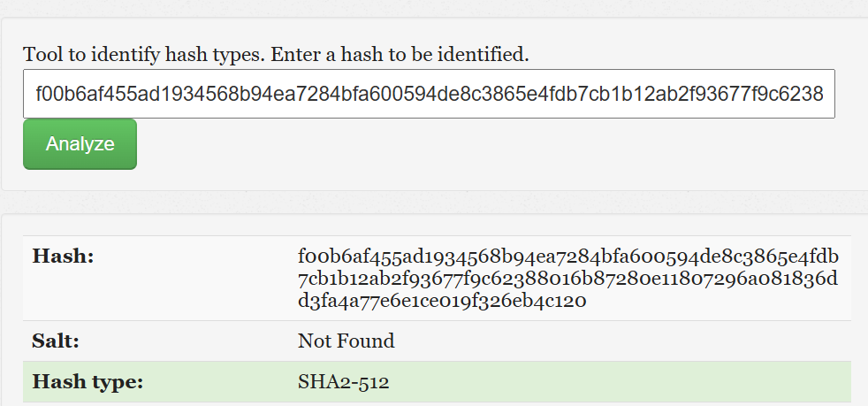Click the "Not Found" salt value
The height and width of the screenshot is (406, 868).
point(346,341)
